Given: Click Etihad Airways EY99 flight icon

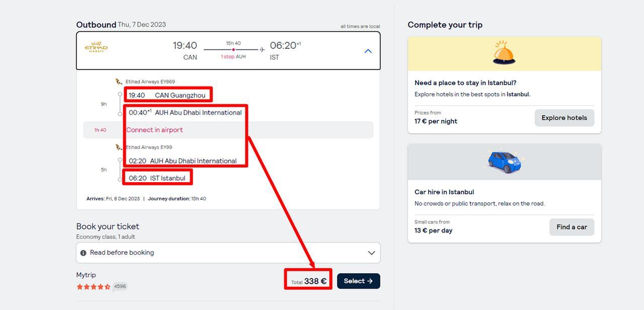Looking at the screenshot, I should [119, 147].
